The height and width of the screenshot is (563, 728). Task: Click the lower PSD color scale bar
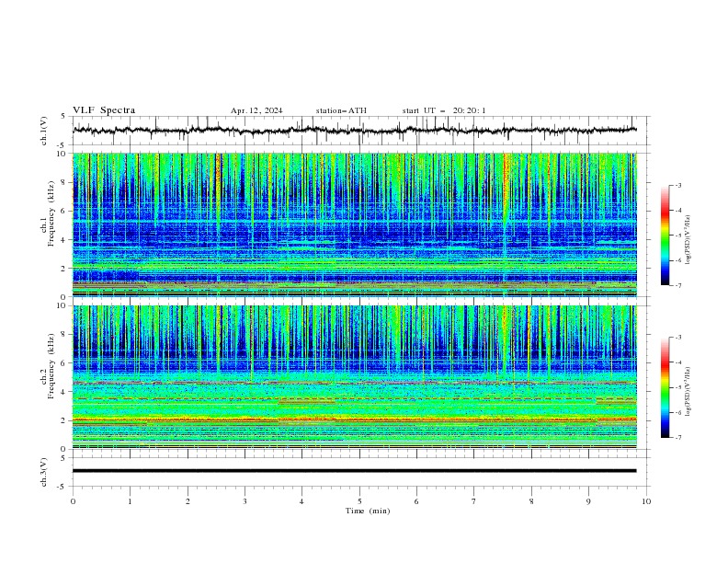click(x=665, y=387)
